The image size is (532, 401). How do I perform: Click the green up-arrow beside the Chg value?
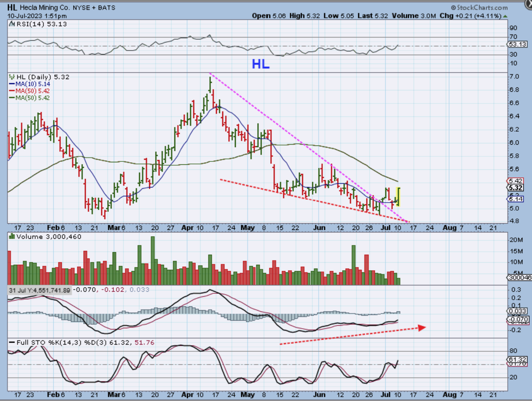(505, 16)
